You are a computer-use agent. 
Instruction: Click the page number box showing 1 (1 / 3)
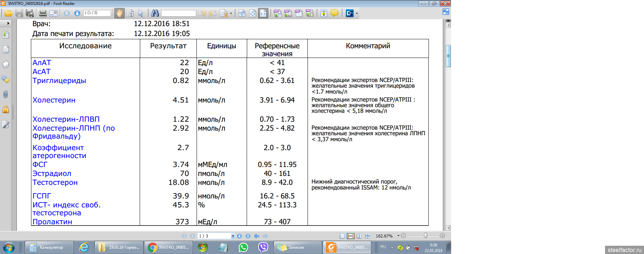[97, 13]
